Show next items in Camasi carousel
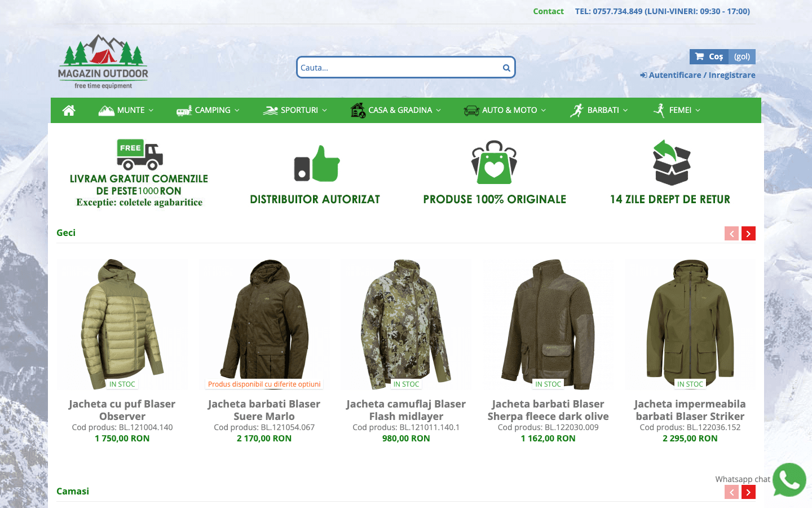 (x=748, y=492)
